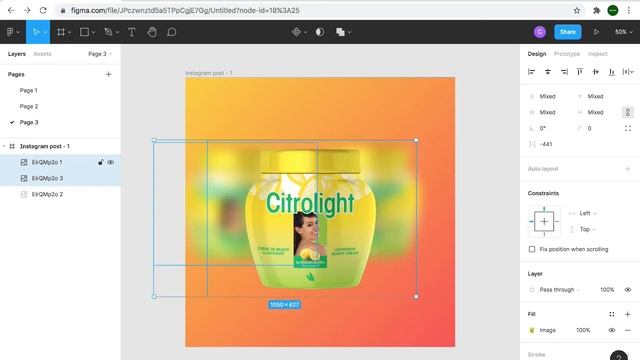
Task: Open vertical constraint Top dropdown
Action: 587,229
